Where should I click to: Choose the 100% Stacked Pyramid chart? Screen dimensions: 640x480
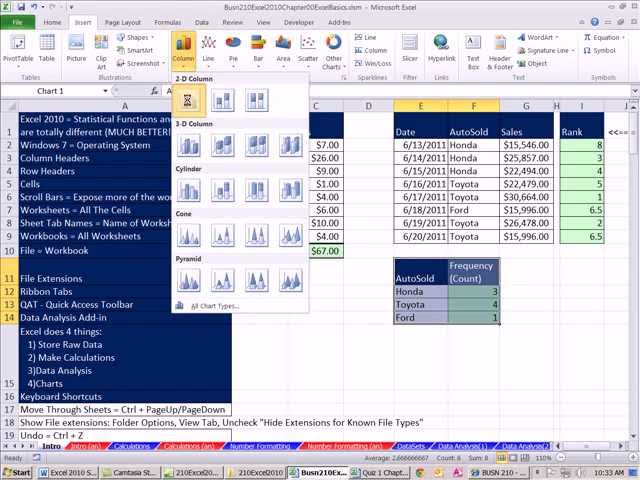(x=257, y=280)
